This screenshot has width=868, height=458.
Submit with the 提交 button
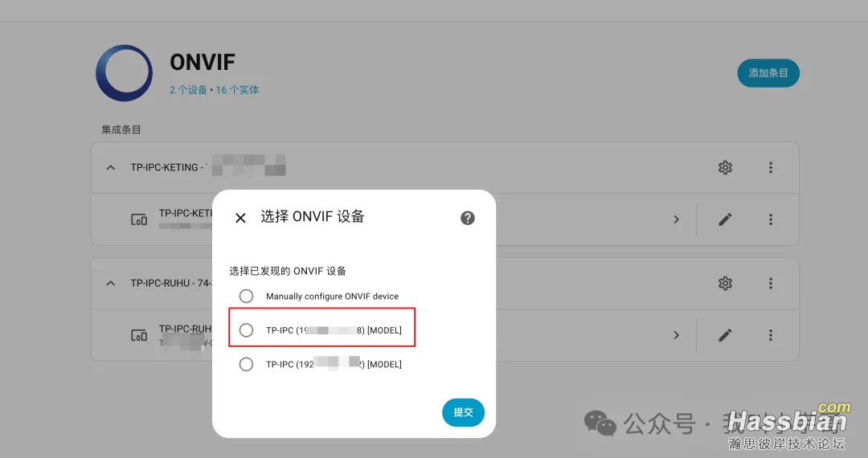tap(464, 412)
